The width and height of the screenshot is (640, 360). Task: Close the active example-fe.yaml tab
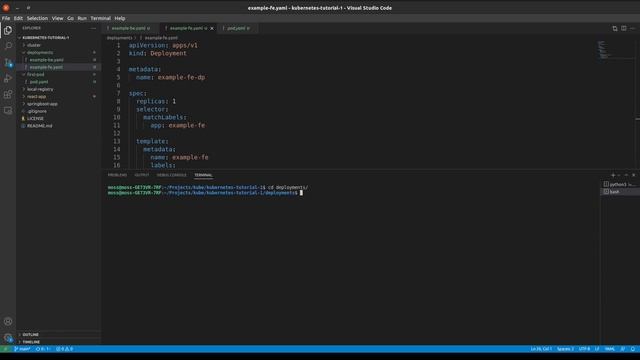coord(212,28)
